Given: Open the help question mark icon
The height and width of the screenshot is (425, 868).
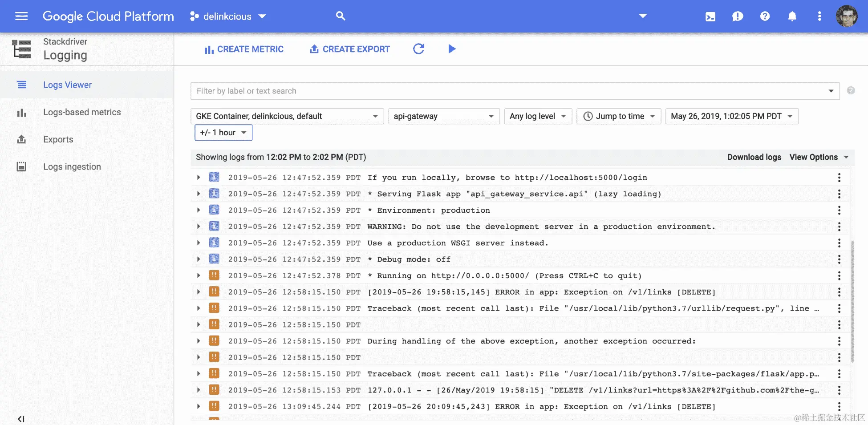Looking at the screenshot, I should (x=765, y=16).
